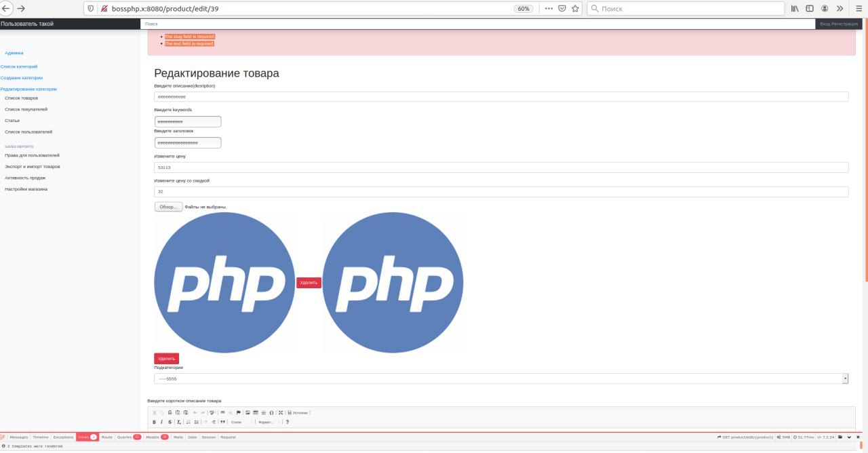Insert a block quote via editor icon
The height and width of the screenshot is (453, 868).
[222, 422]
